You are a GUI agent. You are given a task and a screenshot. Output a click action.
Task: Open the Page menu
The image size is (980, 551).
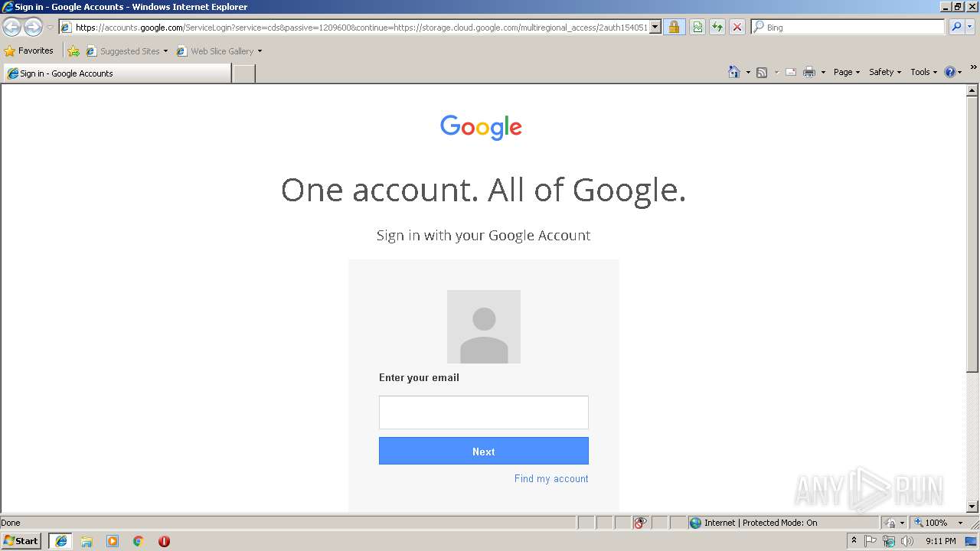click(x=847, y=72)
